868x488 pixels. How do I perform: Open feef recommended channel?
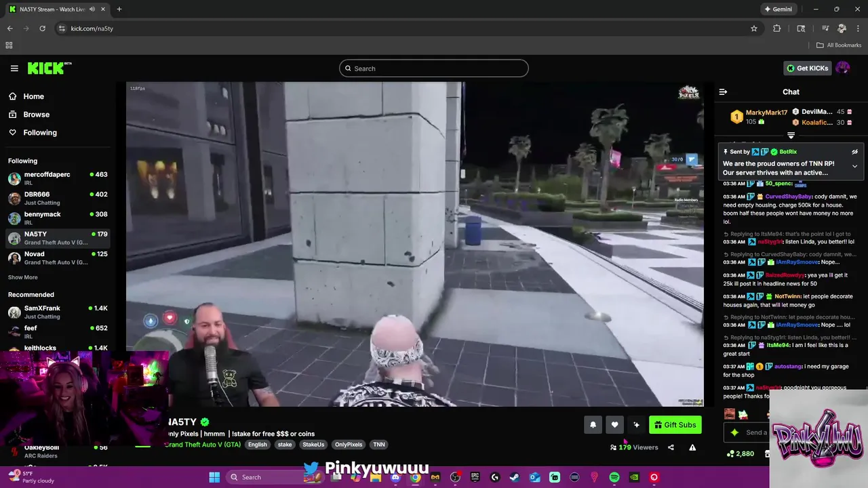[x=58, y=332]
